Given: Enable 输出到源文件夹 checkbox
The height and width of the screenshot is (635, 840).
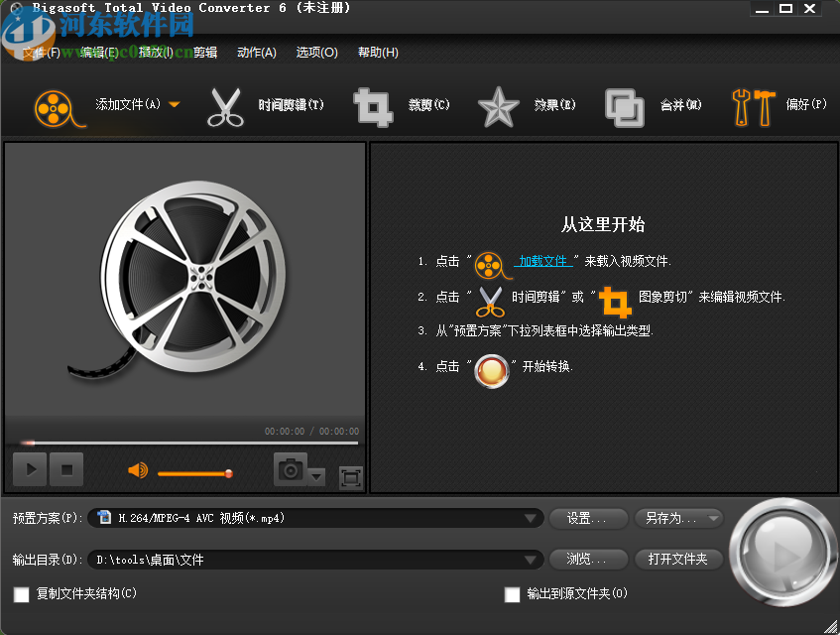Looking at the screenshot, I should tap(513, 594).
